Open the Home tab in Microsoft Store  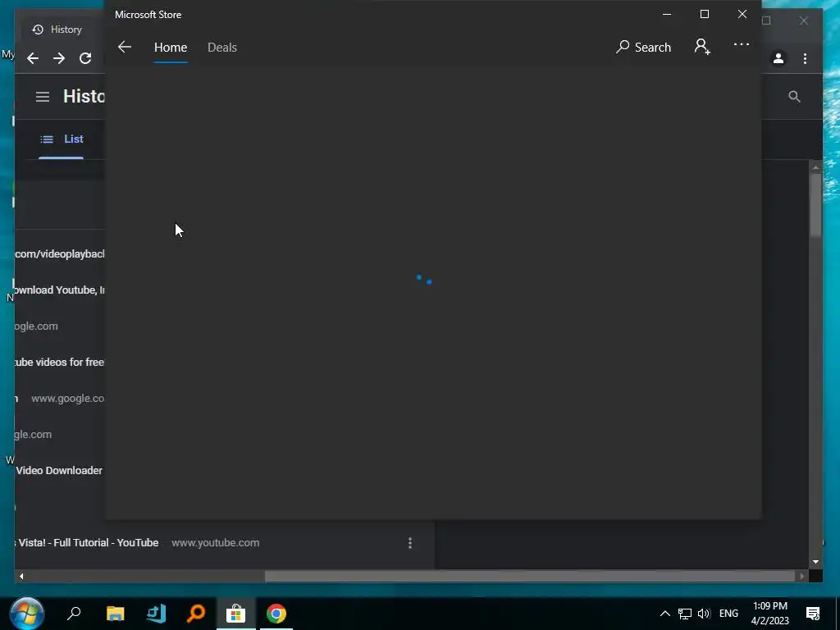click(x=171, y=47)
